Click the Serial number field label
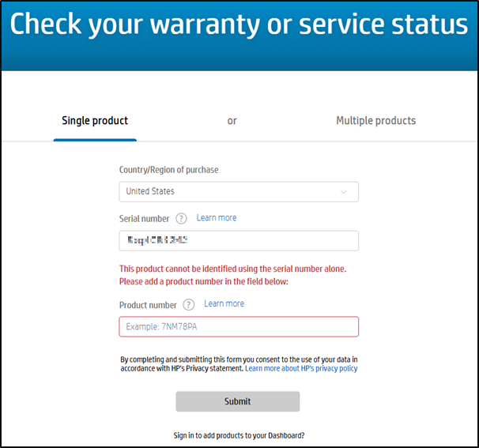Screen dimensions: 479x448 click(144, 219)
